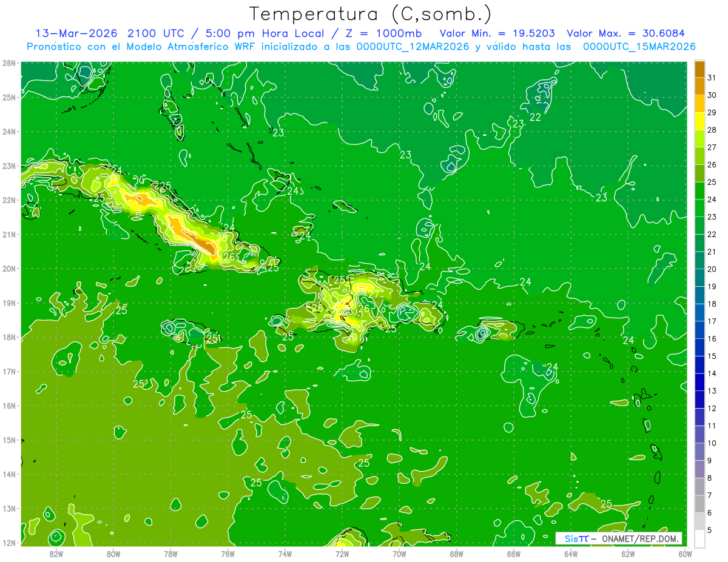Click the "80W" longitude axis label
The width and height of the screenshot is (728, 562).
tap(113, 553)
